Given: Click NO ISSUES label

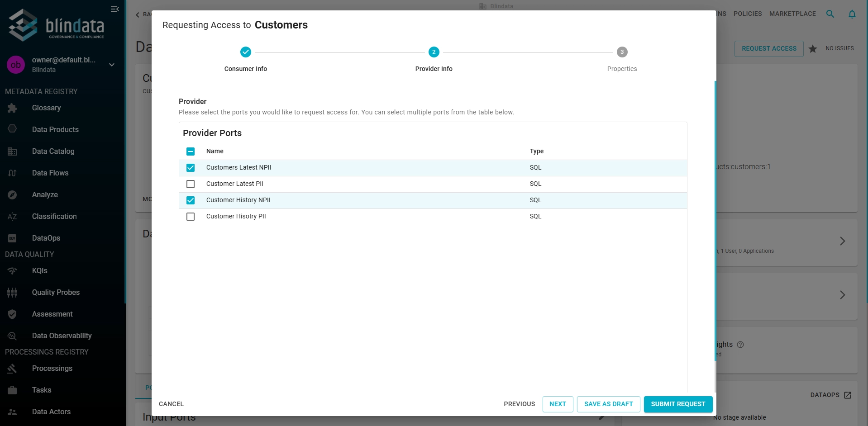Looking at the screenshot, I should pyautogui.click(x=839, y=48).
